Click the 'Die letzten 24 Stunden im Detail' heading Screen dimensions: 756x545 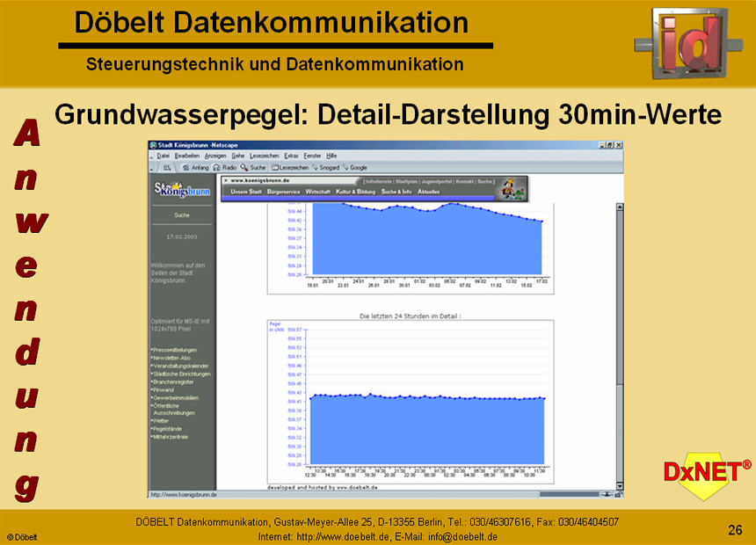(x=411, y=316)
